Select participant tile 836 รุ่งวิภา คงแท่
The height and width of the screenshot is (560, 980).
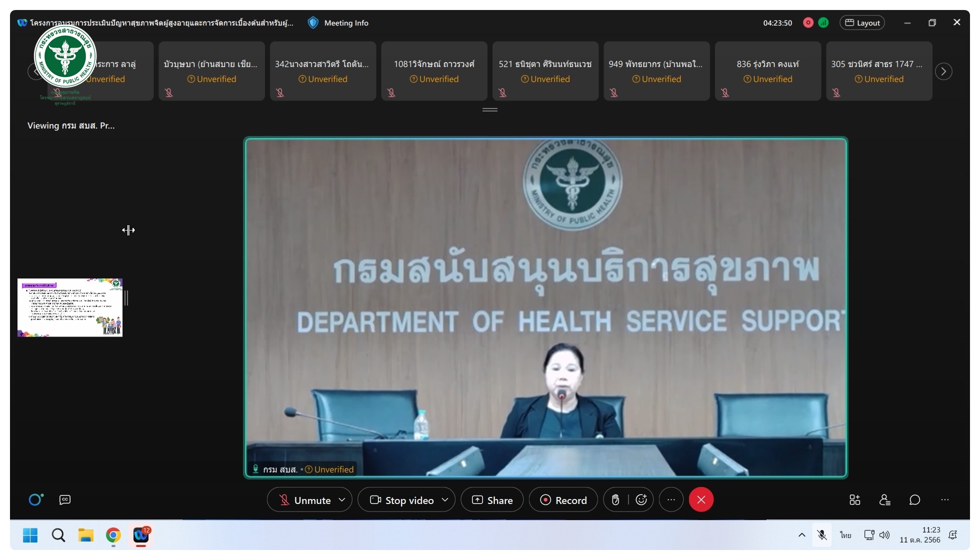(768, 71)
